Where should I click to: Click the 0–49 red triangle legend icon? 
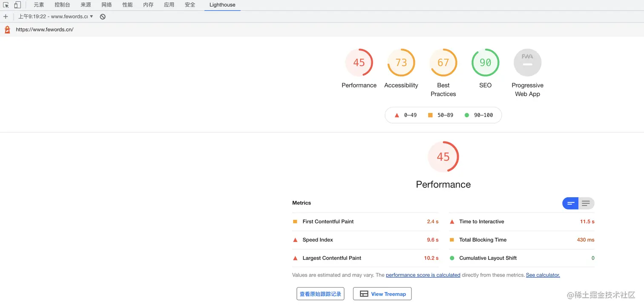pyautogui.click(x=397, y=115)
